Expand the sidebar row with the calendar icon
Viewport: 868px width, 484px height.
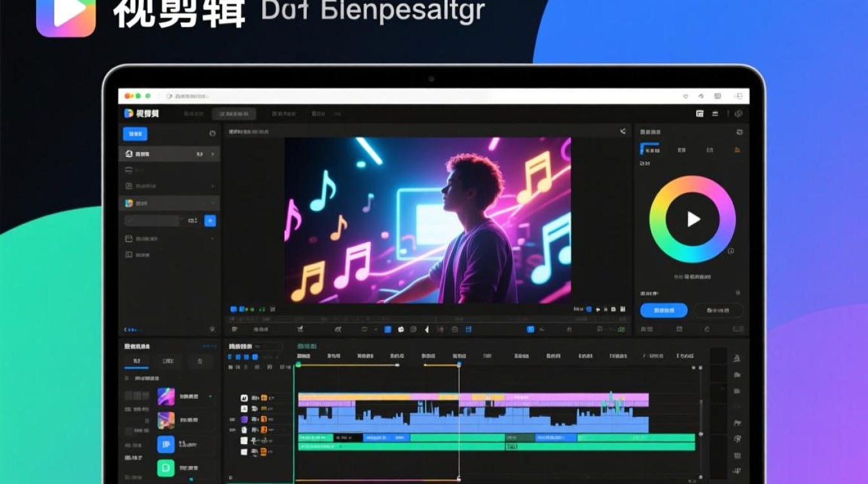(169, 239)
